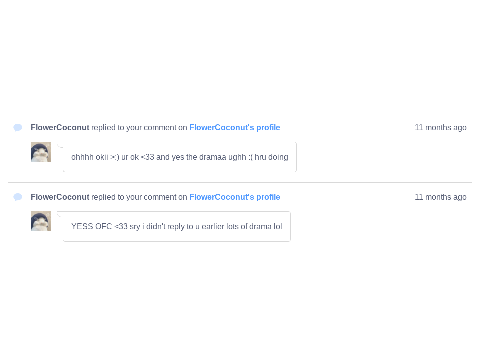Click the 'replied to your comment on' text in the second notification
The height and width of the screenshot is (360, 480).
point(139,197)
